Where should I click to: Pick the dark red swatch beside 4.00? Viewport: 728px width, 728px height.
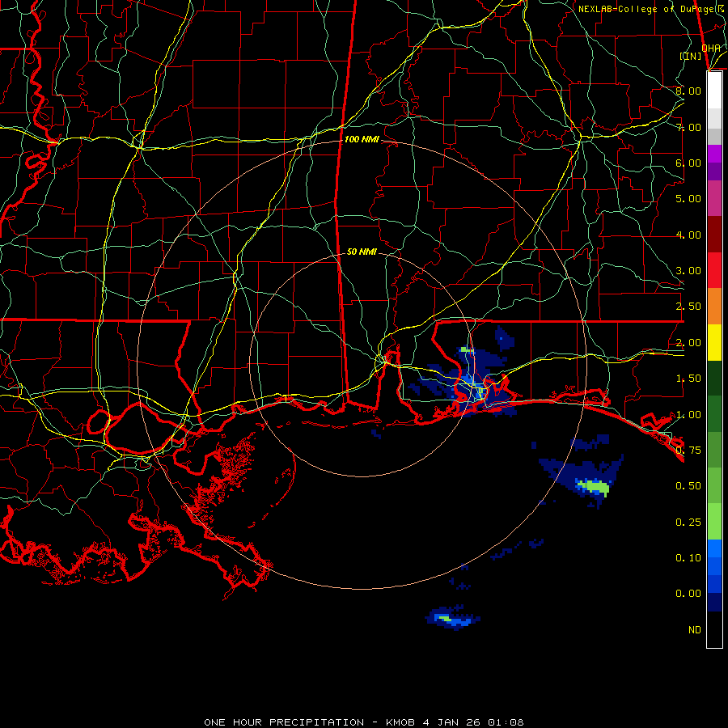(714, 235)
